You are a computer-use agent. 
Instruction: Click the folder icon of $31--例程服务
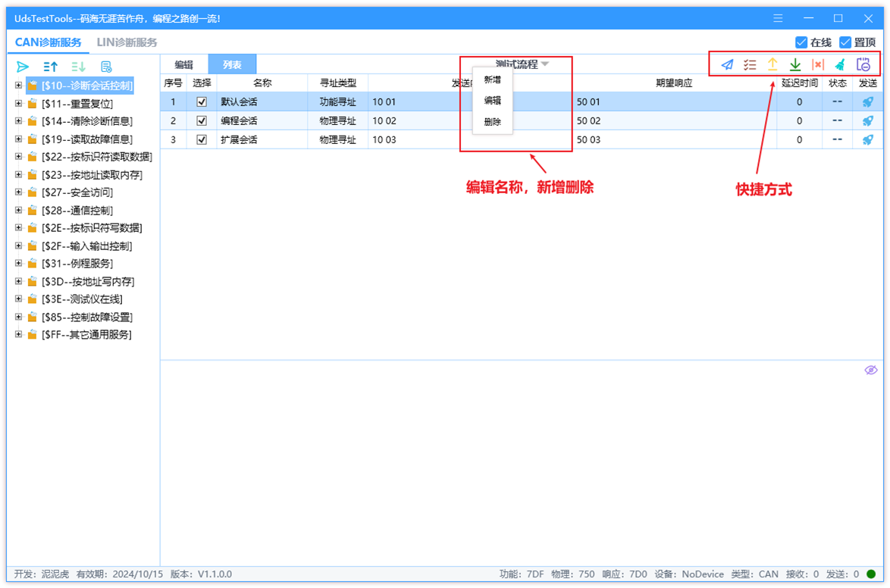tap(33, 264)
